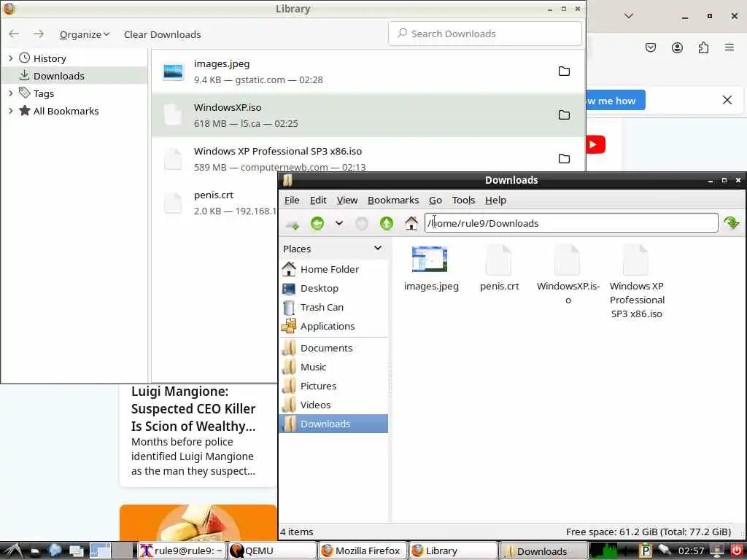The image size is (747, 560).
Task: Expand the All Bookmarks tree node
Action: (10, 111)
